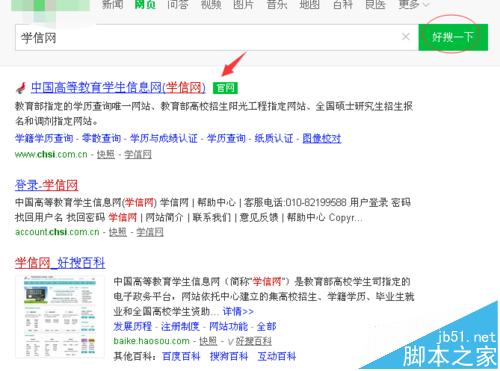Viewport: 500px width, 371px height.
Task: Open the 学历与成绩认证 sublink
Action: click(164, 138)
